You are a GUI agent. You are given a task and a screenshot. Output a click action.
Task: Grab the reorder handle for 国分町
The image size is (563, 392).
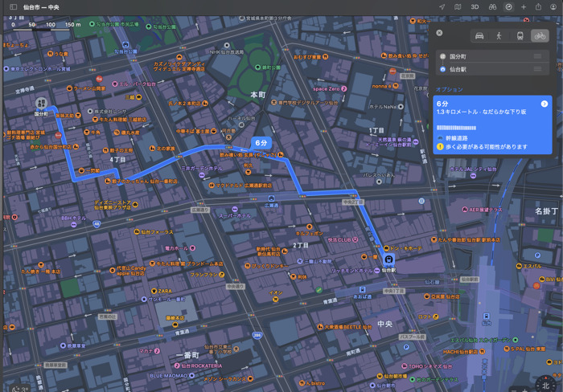pos(537,56)
